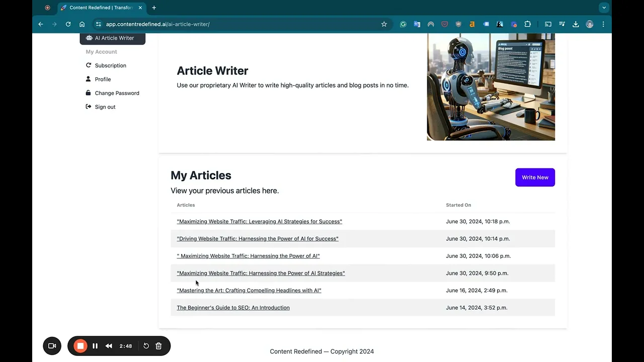Click date "June 30, 2024, 10:18 p.m."
Screen dimensions: 644x362
478,221
